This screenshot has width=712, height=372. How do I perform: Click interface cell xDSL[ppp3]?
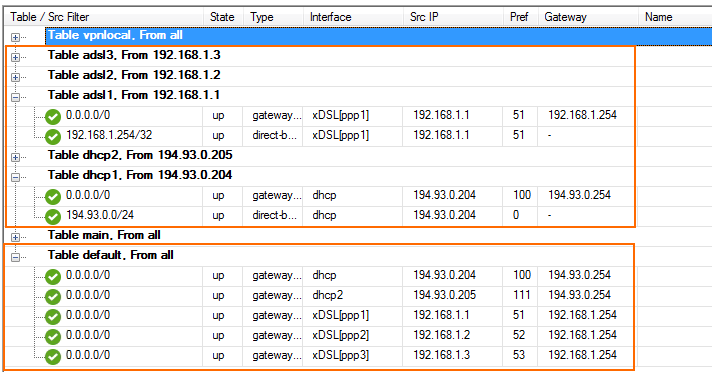(x=341, y=355)
